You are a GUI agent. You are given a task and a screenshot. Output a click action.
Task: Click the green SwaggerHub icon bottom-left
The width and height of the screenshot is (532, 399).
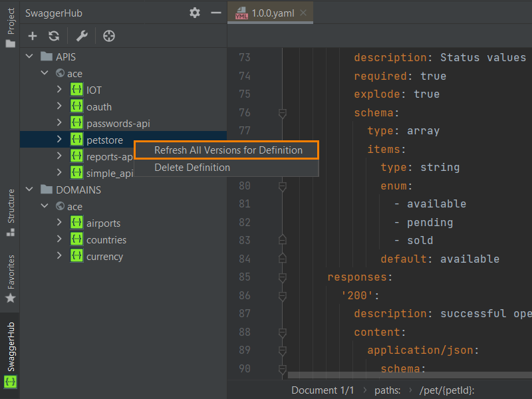click(9, 382)
